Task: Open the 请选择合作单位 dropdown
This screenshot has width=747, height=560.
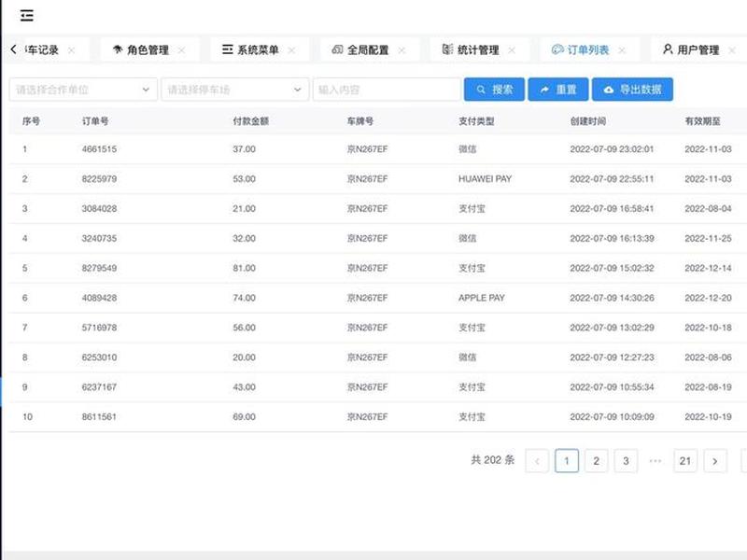Action: [x=83, y=90]
